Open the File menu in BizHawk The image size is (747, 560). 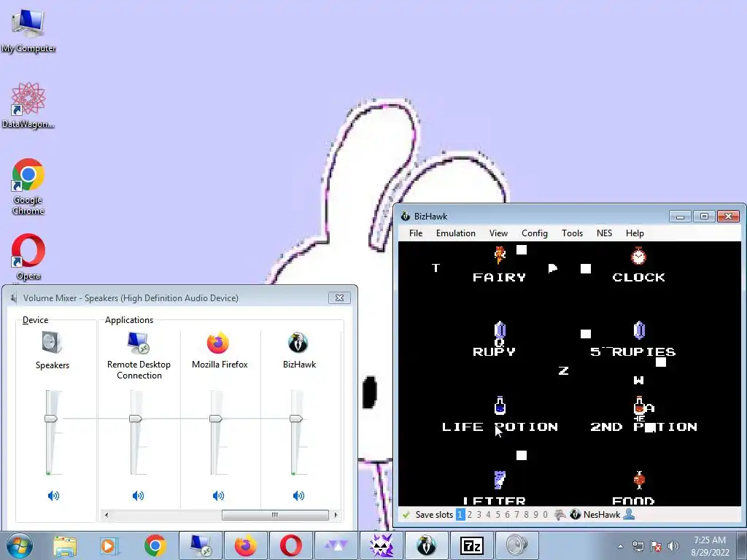click(x=415, y=233)
